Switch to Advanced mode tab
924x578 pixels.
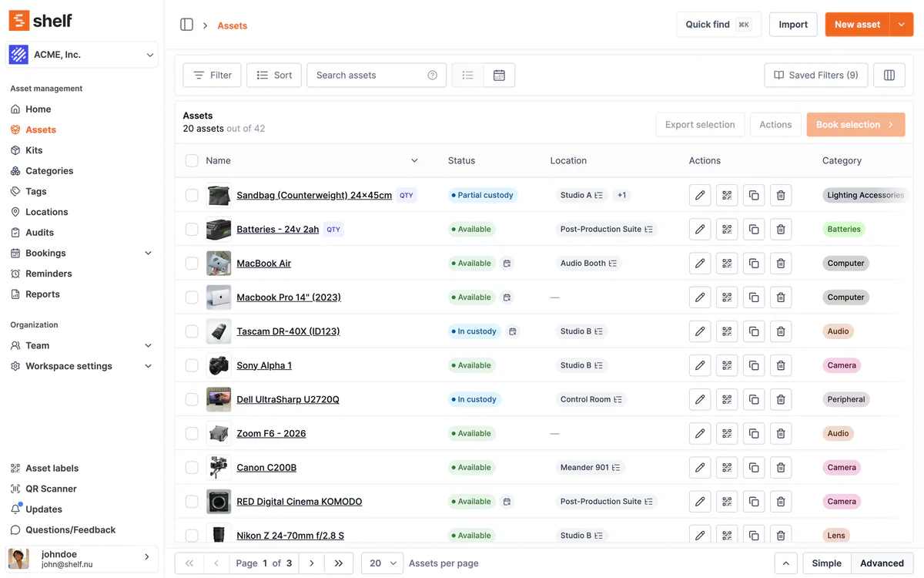tap(882, 563)
